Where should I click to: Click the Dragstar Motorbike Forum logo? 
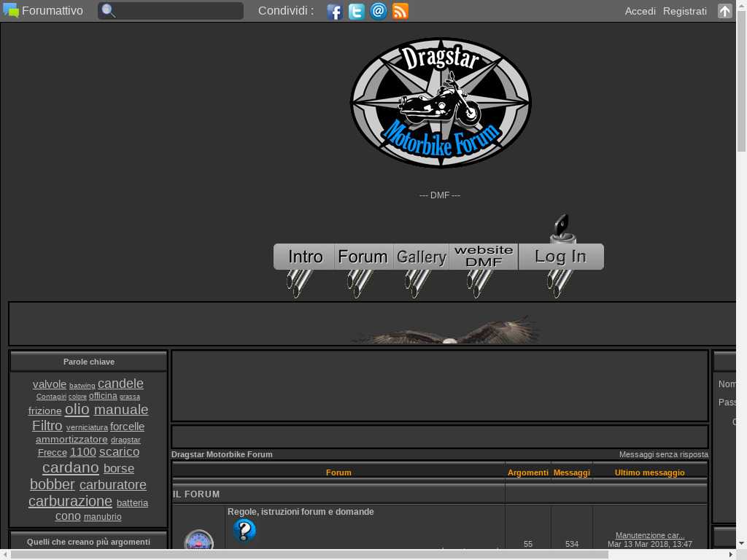click(441, 102)
